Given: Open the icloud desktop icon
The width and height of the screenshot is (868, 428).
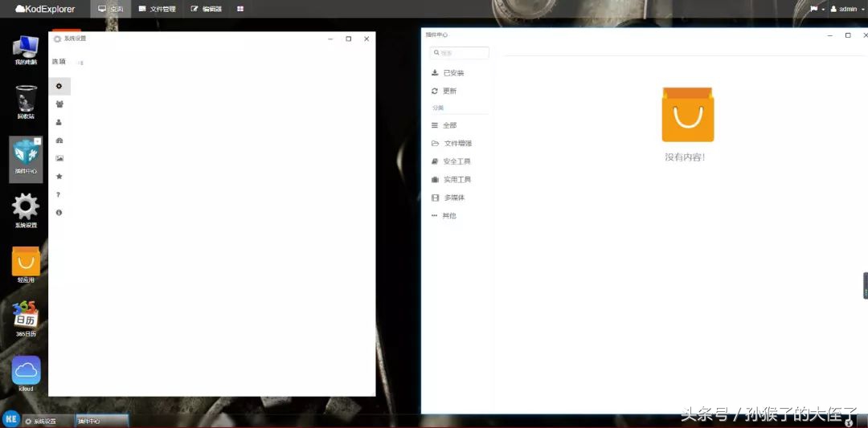Looking at the screenshot, I should tap(26, 373).
